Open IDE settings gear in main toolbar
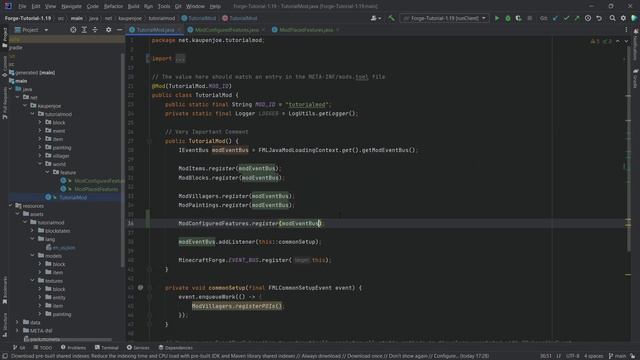This screenshot has width=640, height=360. tap(623, 18)
